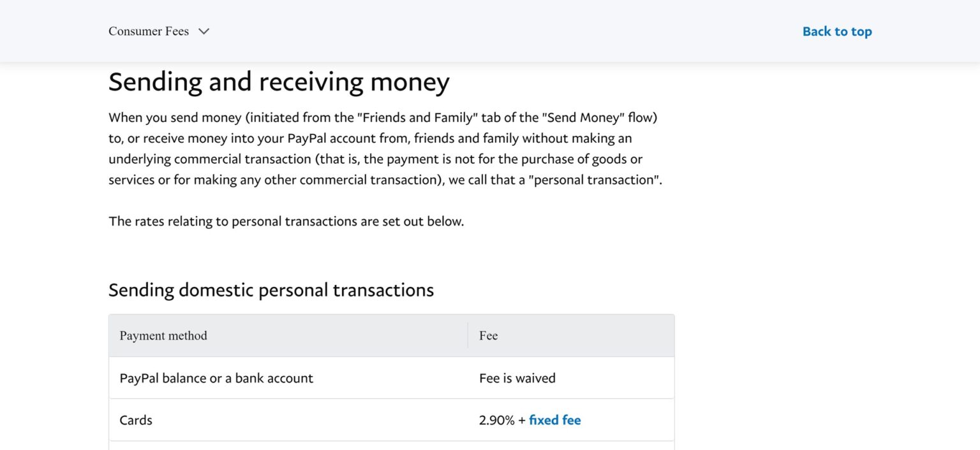Click the word PayPal in the intro paragraph
This screenshot has height=450, width=980.
pyautogui.click(x=307, y=138)
